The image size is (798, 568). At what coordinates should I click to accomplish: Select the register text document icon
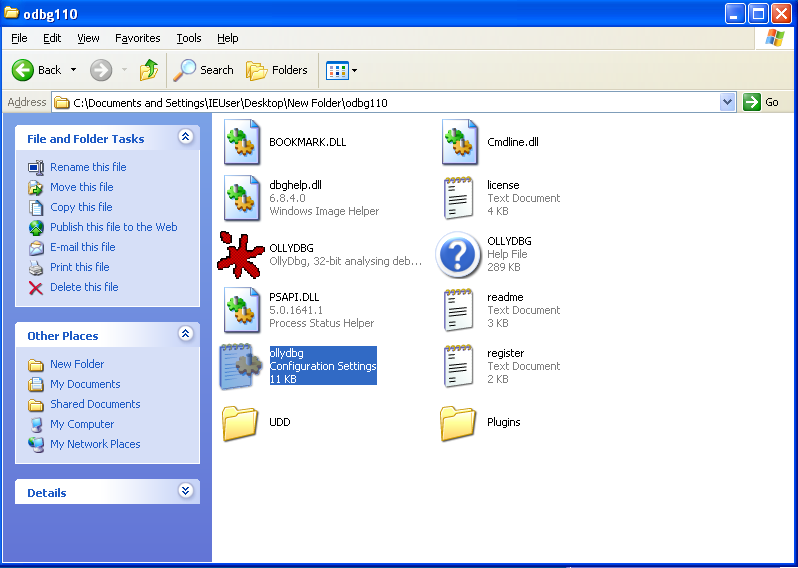[458, 366]
